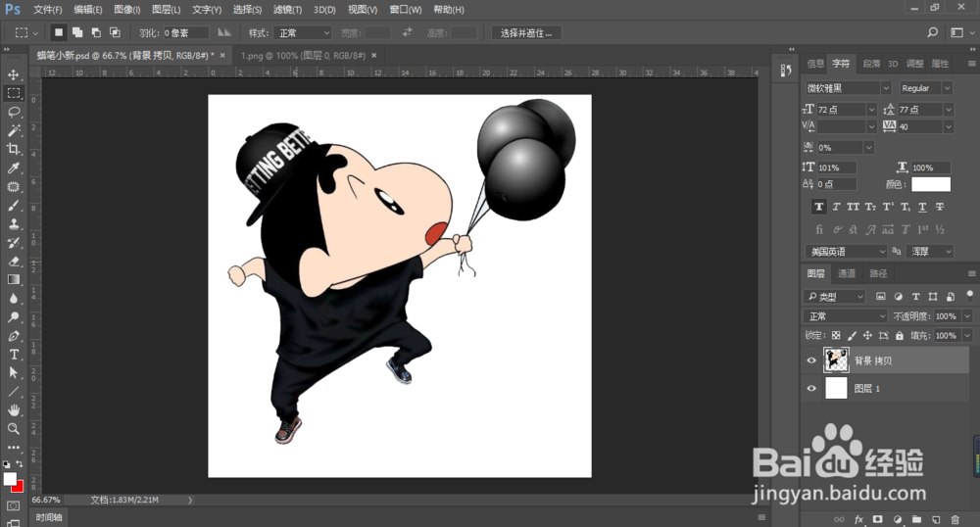This screenshot has height=527, width=980.
Task: Toggle layer filtering on/off switch
Action: click(x=969, y=295)
